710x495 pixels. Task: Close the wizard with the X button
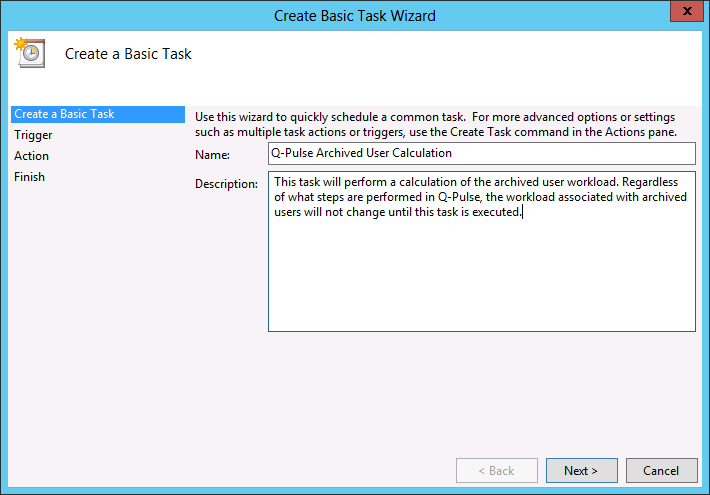click(x=687, y=11)
